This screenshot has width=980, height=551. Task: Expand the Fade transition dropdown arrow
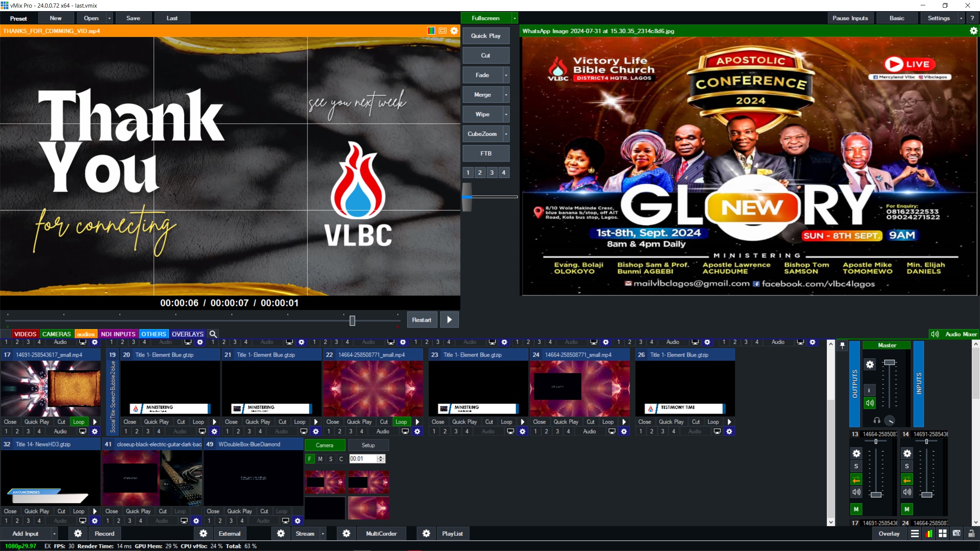click(x=506, y=75)
